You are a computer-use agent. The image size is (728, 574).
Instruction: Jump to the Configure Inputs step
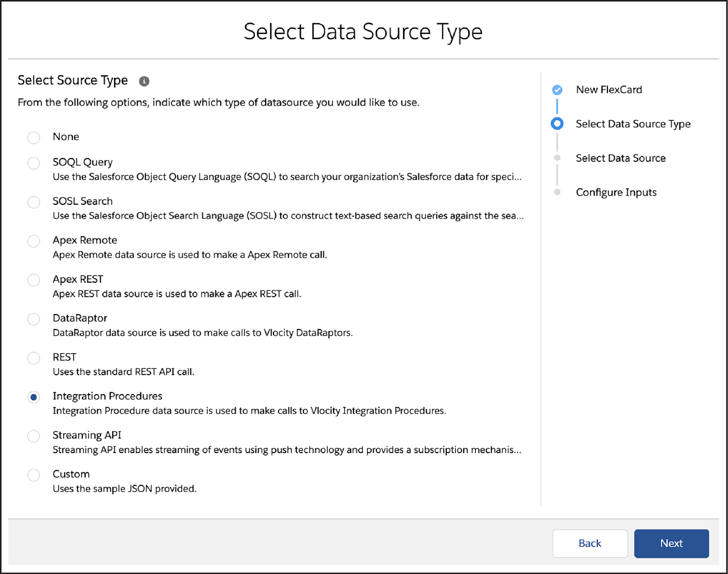[617, 192]
